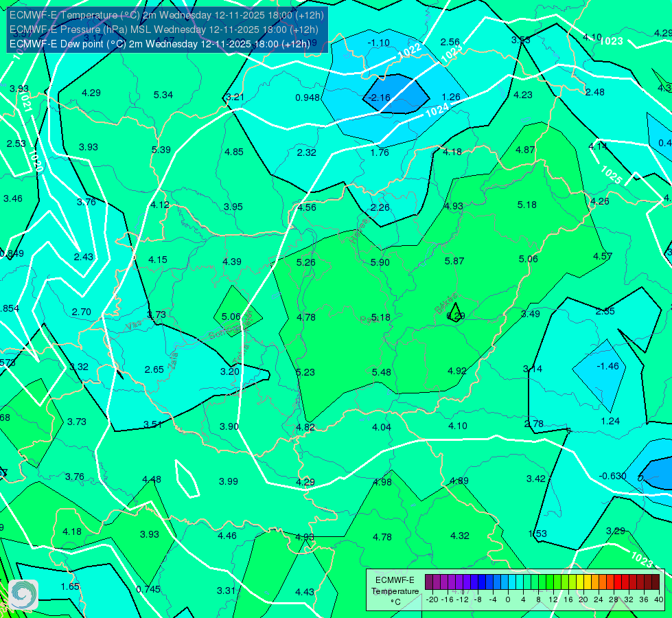
Task: Click the 5.48 temperature value
Action: 382,372
